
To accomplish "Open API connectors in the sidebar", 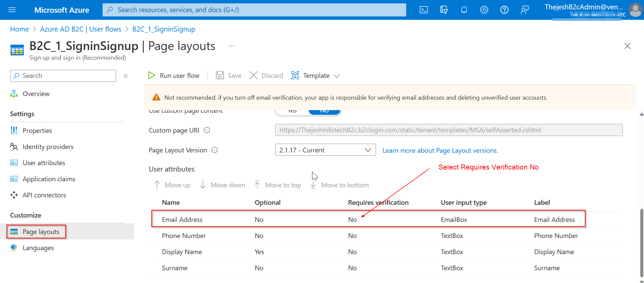I will 44,195.
